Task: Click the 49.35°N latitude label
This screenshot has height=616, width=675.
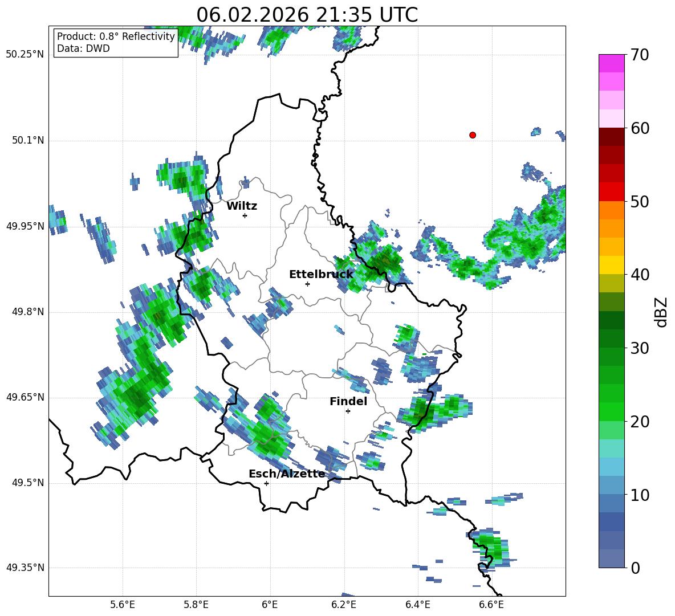Action: click(x=25, y=568)
